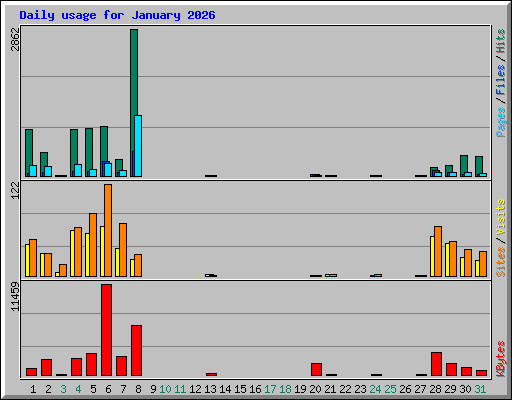The image size is (512, 400).
Task: Select the orange bar for day 5
Action: pos(93,245)
